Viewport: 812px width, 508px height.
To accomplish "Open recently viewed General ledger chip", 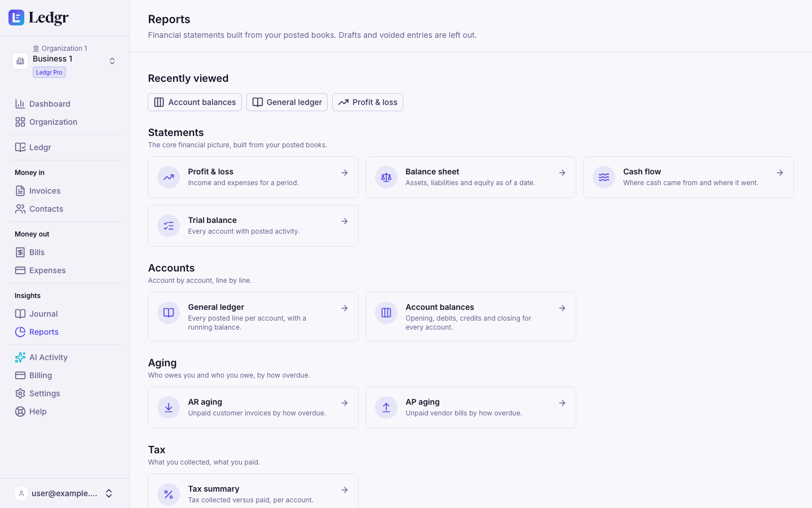I will pos(287,102).
